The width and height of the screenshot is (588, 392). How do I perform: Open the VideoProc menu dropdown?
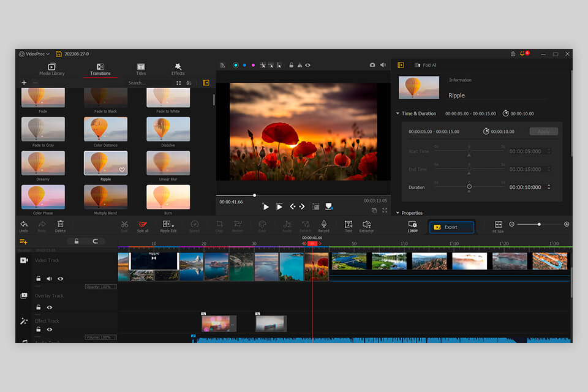coord(34,54)
